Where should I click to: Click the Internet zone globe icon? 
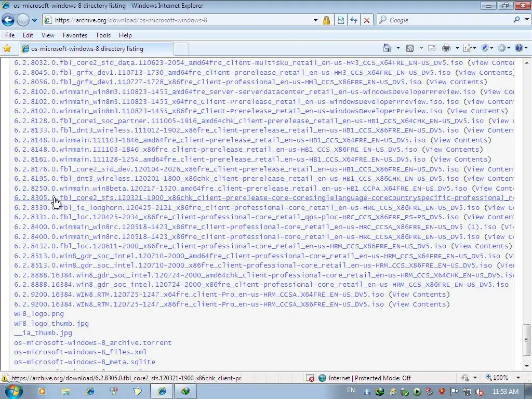[x=322, y=378]
